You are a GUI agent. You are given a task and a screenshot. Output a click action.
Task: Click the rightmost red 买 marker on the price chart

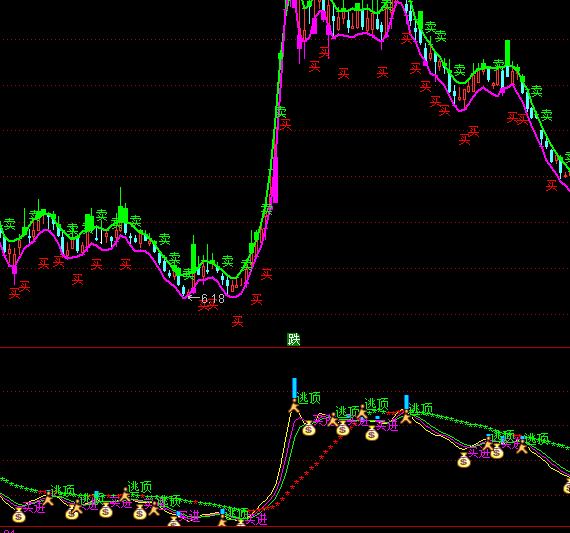tap(551, 185)
